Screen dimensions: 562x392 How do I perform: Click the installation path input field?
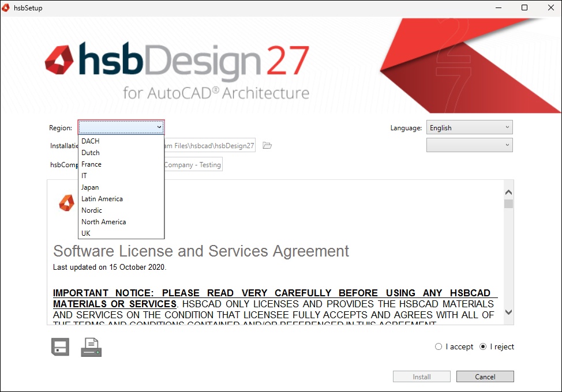(x=209, y=145)
